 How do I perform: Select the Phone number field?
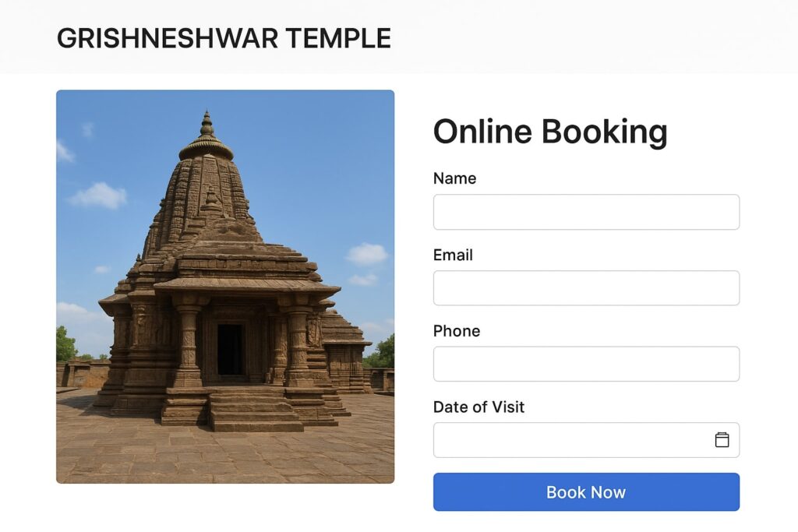[x=586, y=364]
